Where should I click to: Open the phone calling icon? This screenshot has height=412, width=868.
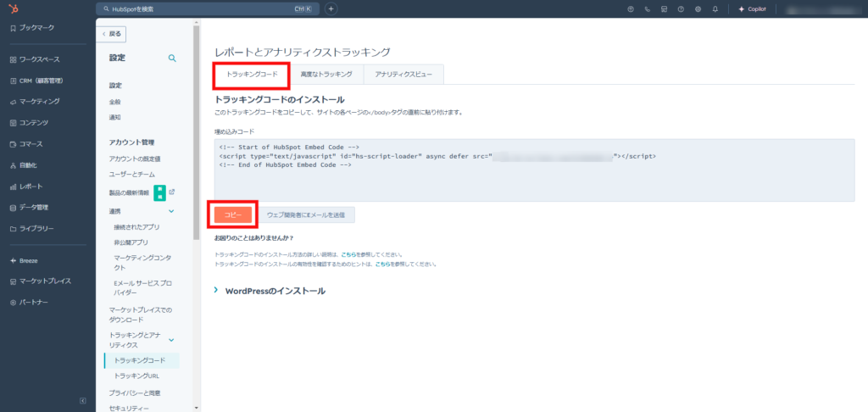(647, 8)
